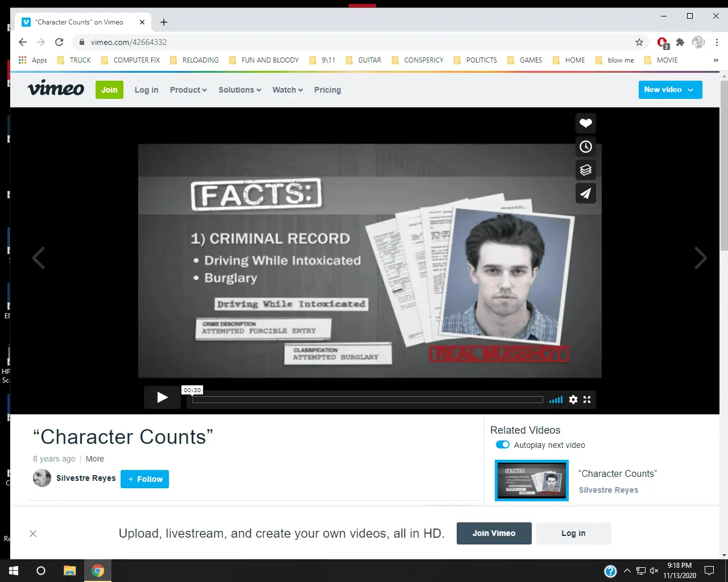
Task: Adjust volume using the player volume bars
Action: point(556,400)
